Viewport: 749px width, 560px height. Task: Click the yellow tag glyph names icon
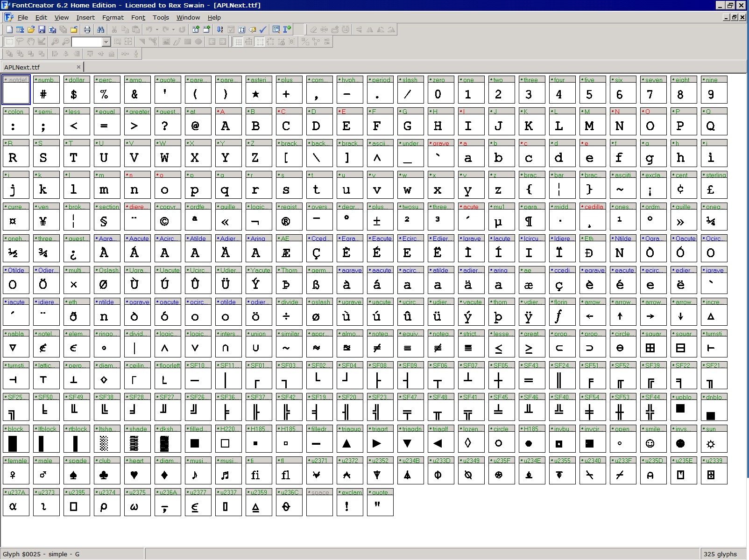pos(252,29)
